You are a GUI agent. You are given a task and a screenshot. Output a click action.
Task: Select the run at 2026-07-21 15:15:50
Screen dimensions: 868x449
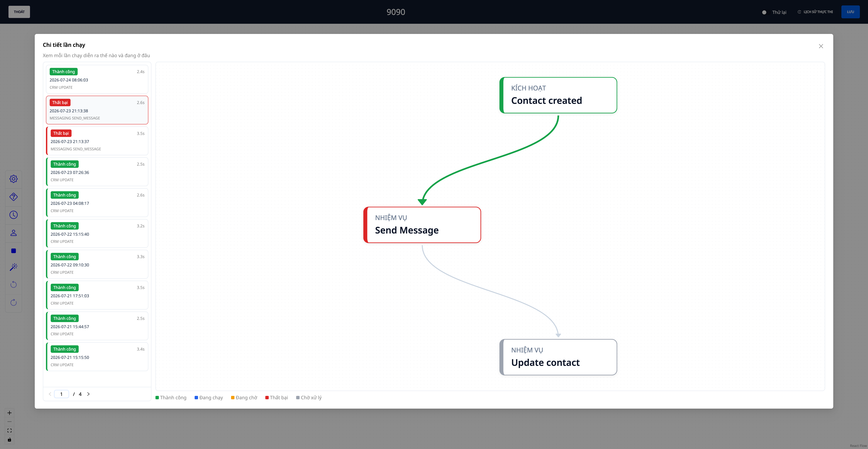click(x=97, y=357)
